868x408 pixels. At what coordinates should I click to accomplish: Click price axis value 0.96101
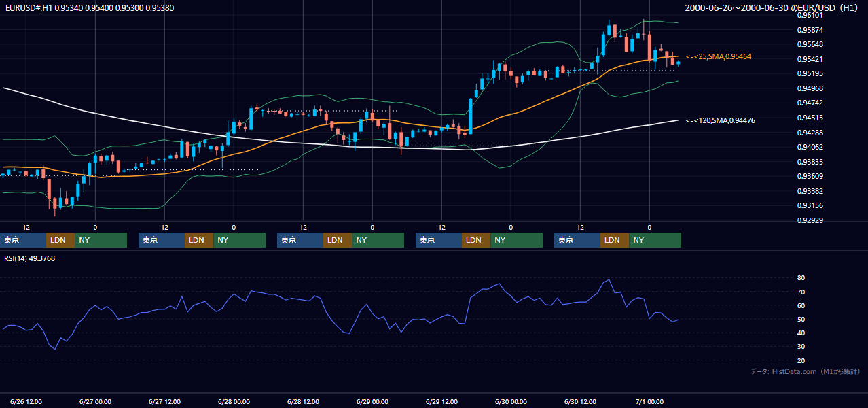[x=812, y=15]
